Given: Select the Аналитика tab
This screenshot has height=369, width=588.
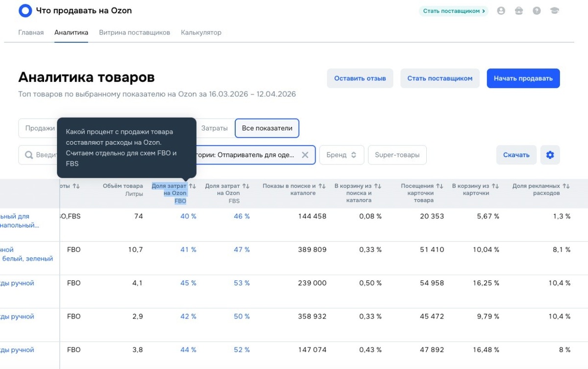Looking at the screenshot, I should (72, 32).
